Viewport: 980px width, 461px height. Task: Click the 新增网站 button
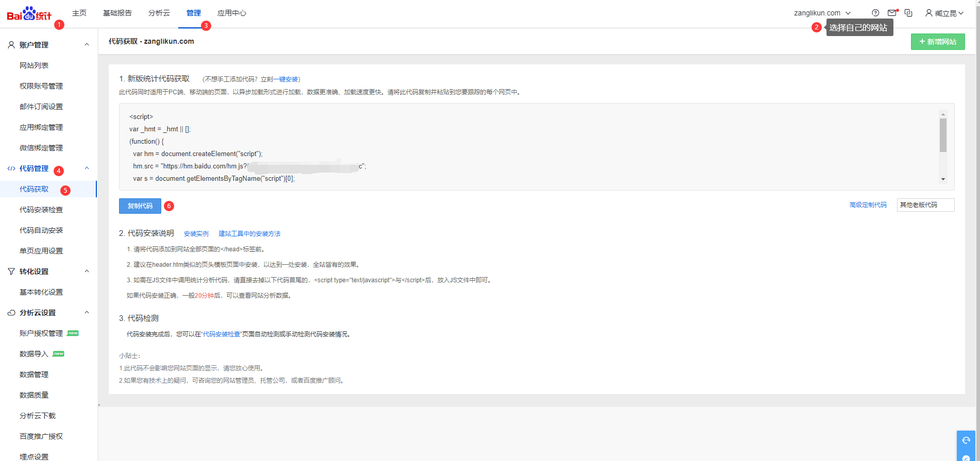tap(938, 42)
